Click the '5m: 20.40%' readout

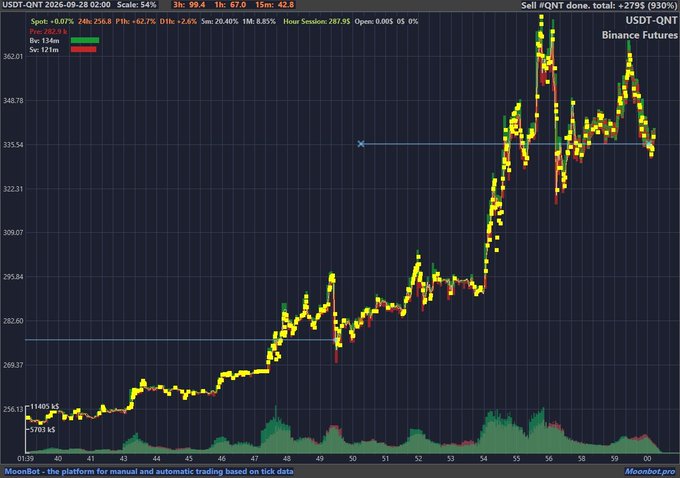(219, 21)
